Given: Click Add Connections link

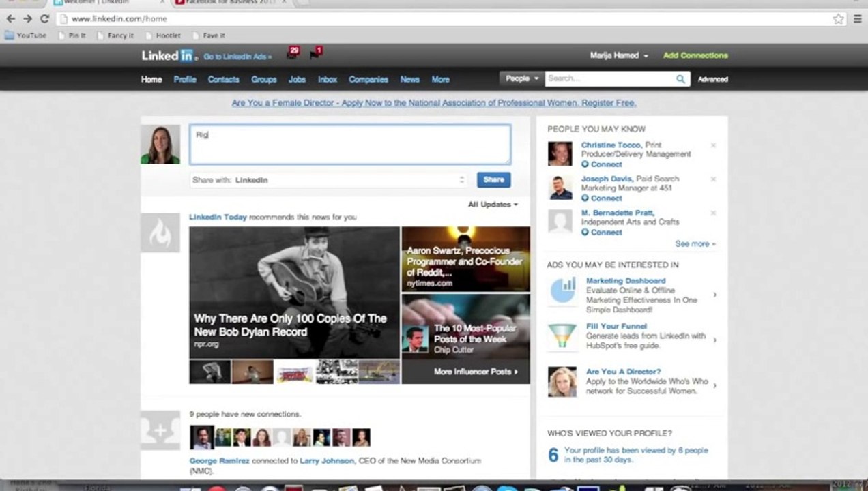Looking at the screenshot, I should pos(695,55).
